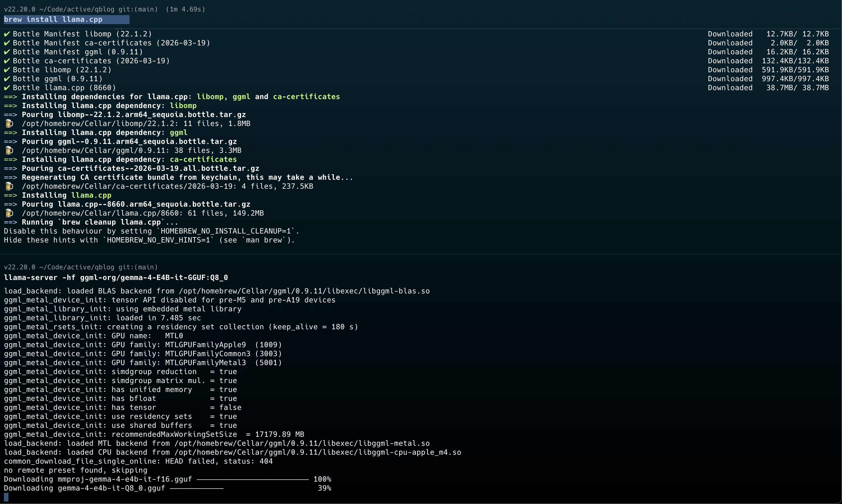Click the checkmark beside Bottle ca-certificates line
The width and height of the screenshot is (842, 504).
tap(7, 61)
